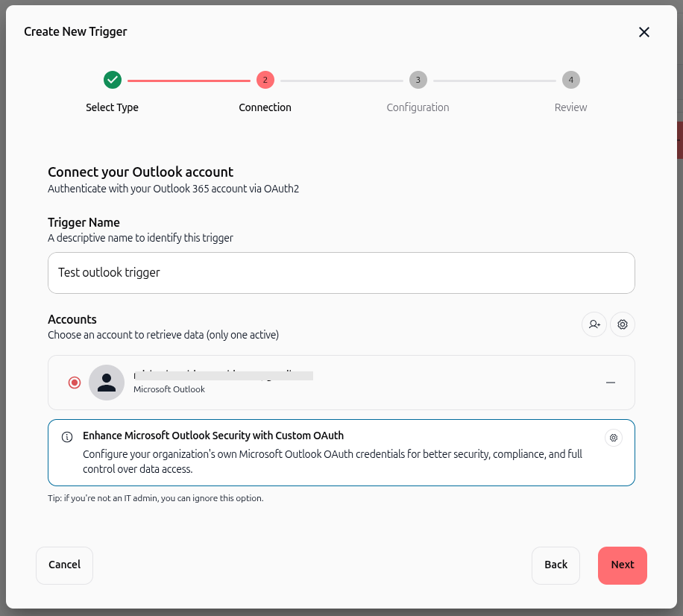Viewport: 683px width, 616px height.
Task: Go to step 2 Connection circle
Action: (x=265, y=80)
